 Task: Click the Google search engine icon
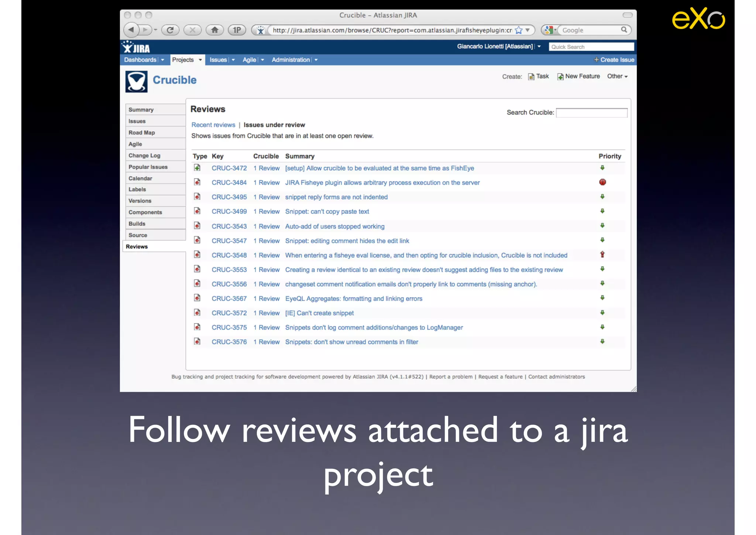point(549,30)
